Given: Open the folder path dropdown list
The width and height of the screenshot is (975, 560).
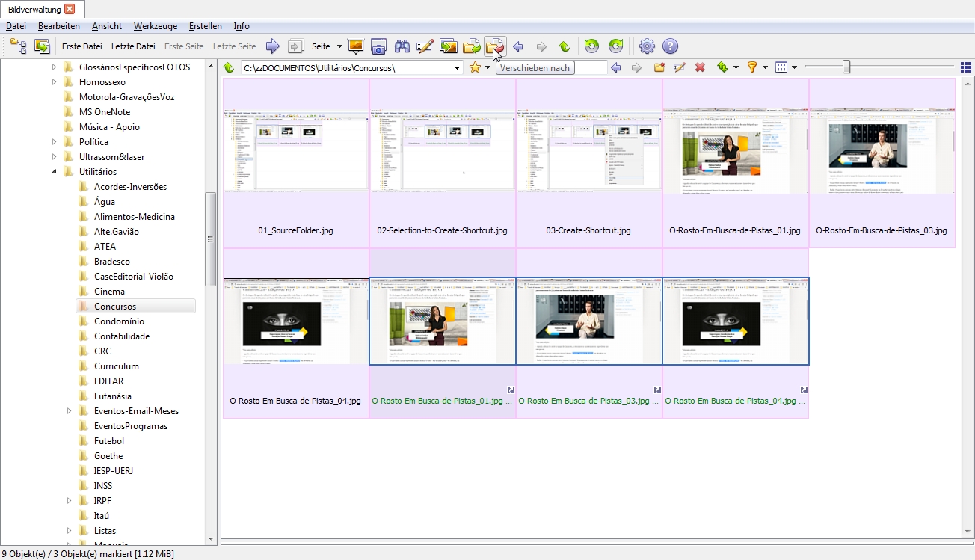Looking at the screenshot, I should [x=458, y=68].
